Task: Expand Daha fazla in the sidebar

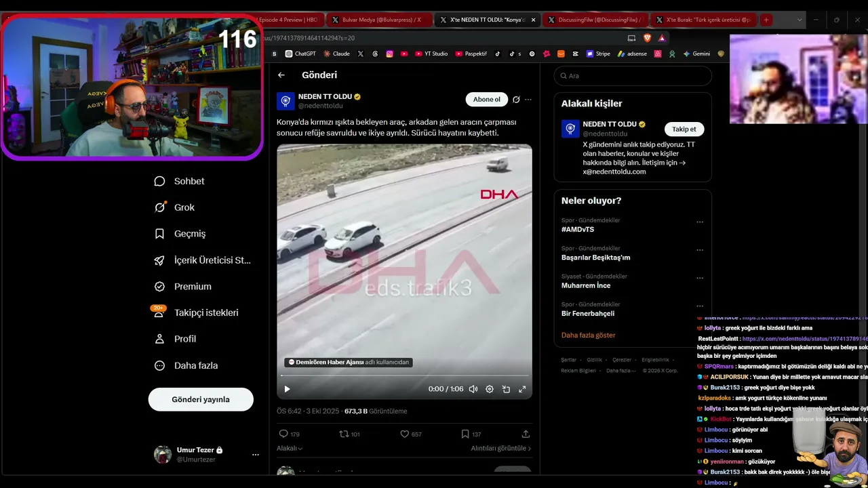Action: (186, 365)
